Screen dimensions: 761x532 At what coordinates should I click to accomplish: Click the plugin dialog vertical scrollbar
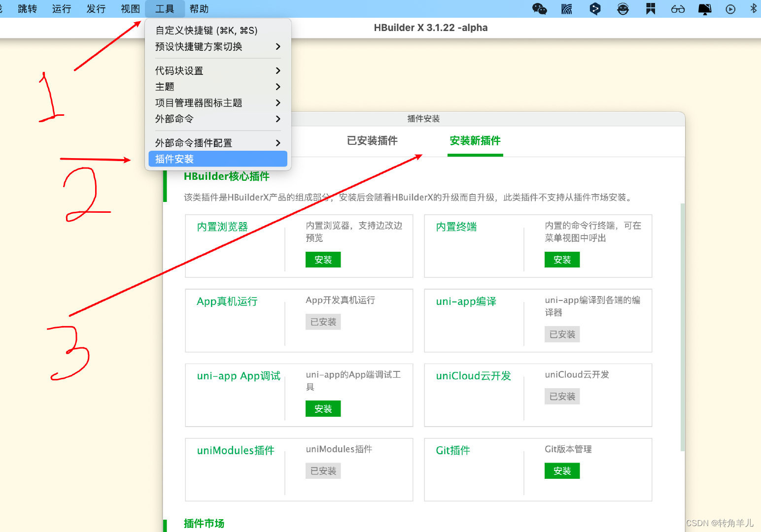coord(683,327)
